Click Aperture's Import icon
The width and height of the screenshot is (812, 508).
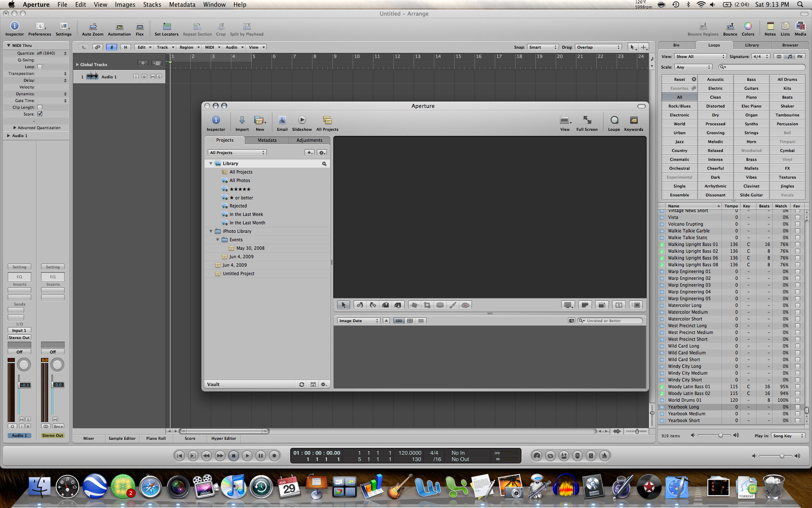242,123
